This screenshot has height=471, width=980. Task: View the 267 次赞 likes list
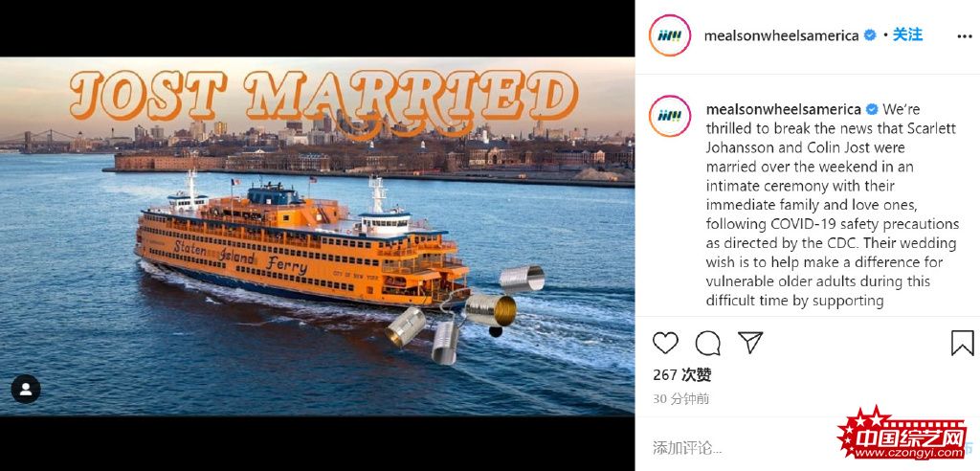681,374
